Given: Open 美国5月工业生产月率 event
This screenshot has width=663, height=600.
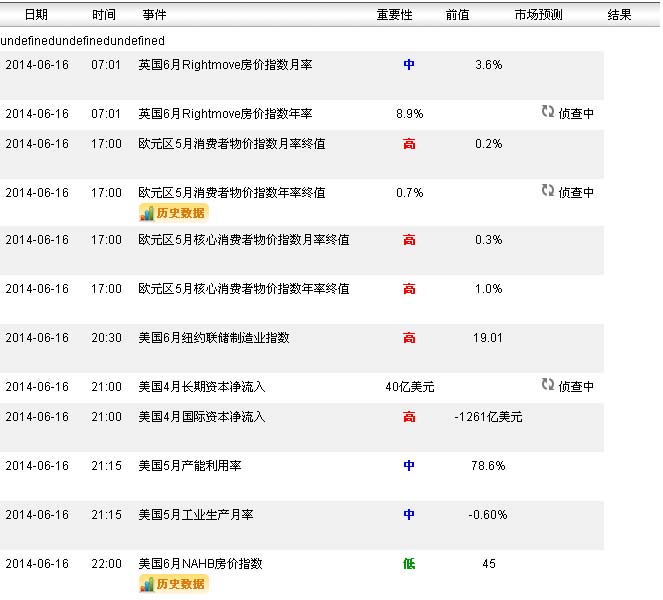Looking at the screenshot, I should coord(196,514).
